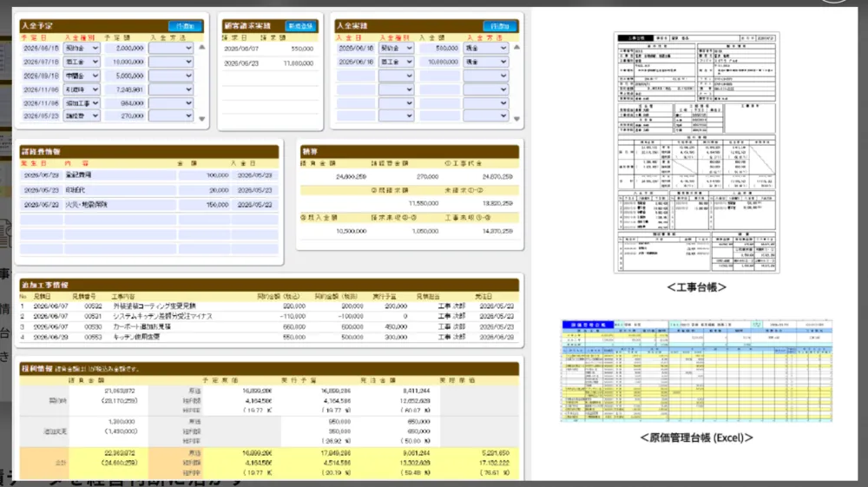Click 請求未収 value 1,050,000 in 精算 panel
868x487 pixels.
[x=425, y=231]
